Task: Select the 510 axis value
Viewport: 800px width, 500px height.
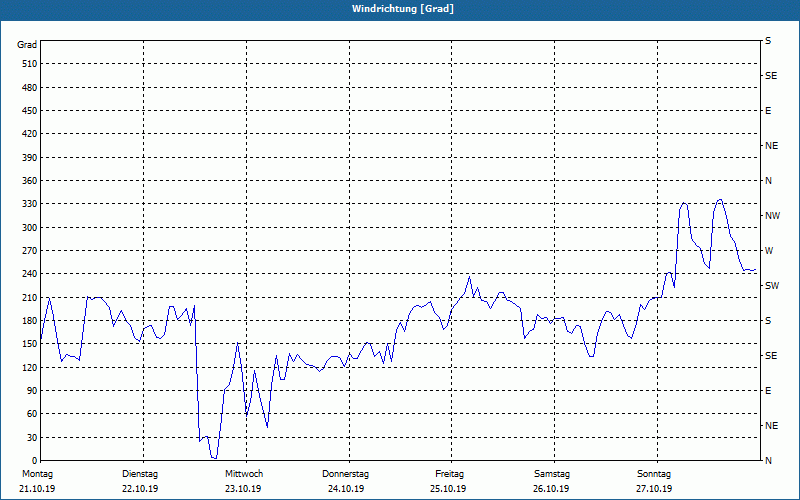Action: (30, 64)
